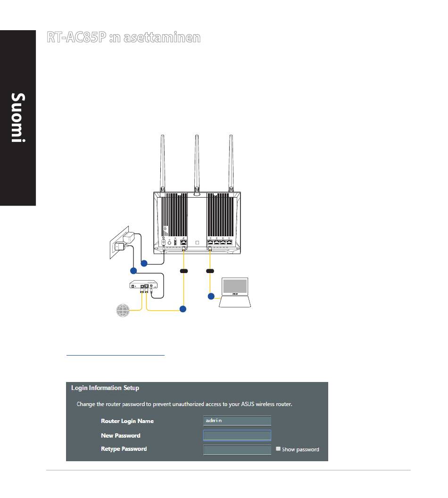This screenshot has width=448, height=498.
Task: Click the RT-AC85P :n asettaminen heading
Action: coord(124,38)
